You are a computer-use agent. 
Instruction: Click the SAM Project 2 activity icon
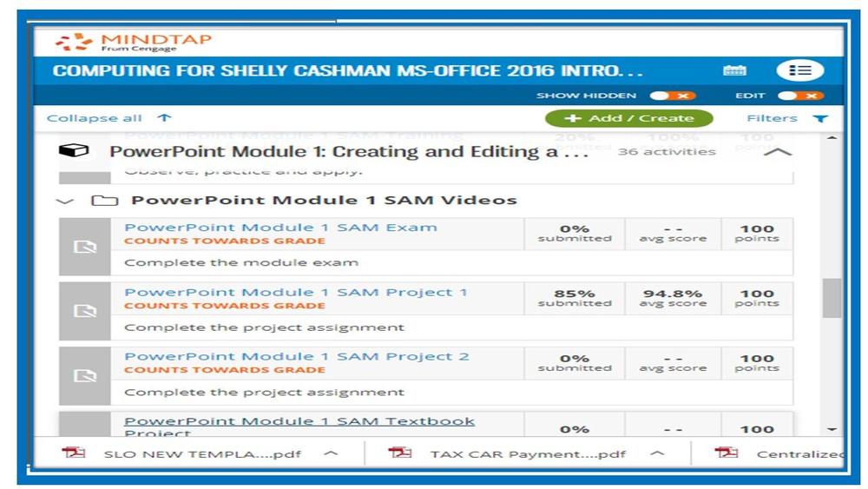[x=85, y=375]
